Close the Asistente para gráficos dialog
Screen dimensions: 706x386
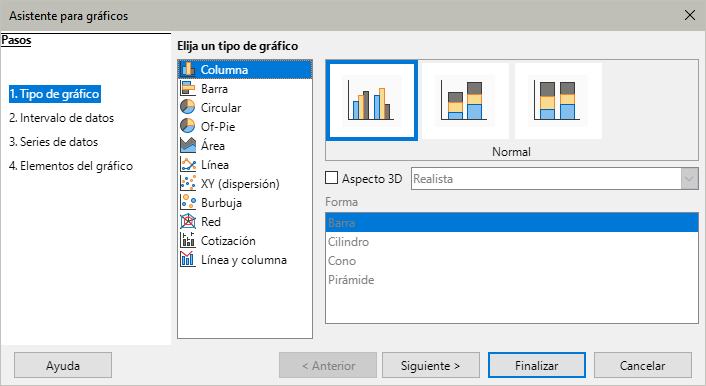click(x=689, y=15)
